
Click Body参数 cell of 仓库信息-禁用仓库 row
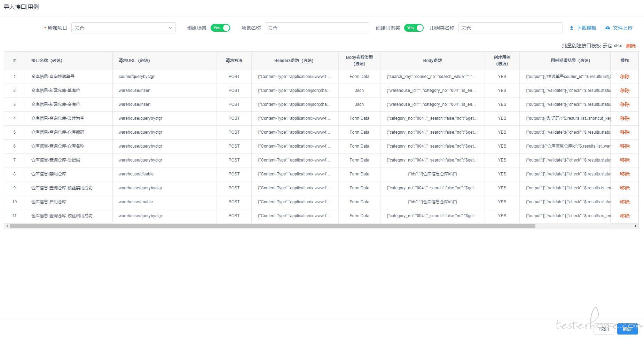432,174
